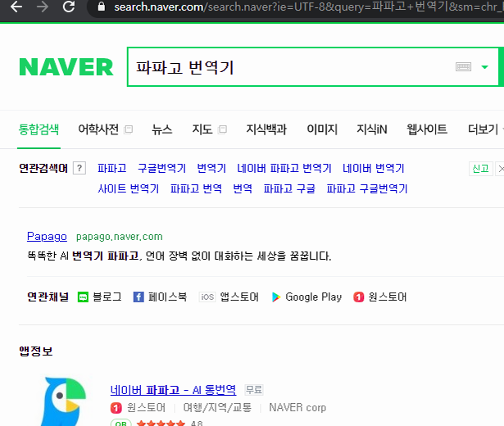Screen dimensions: 504x426
Task: Click the NAVER logo
Action: tap(66, 67)
